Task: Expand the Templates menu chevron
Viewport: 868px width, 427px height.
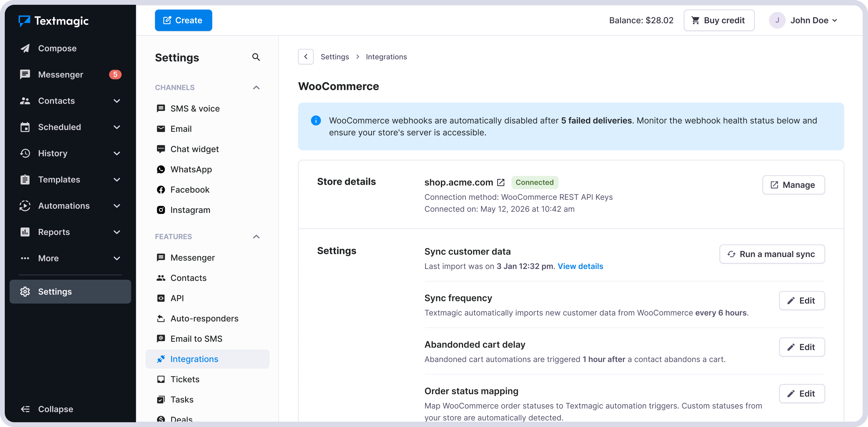Action: pyautogui.click(x=117, y=180)
